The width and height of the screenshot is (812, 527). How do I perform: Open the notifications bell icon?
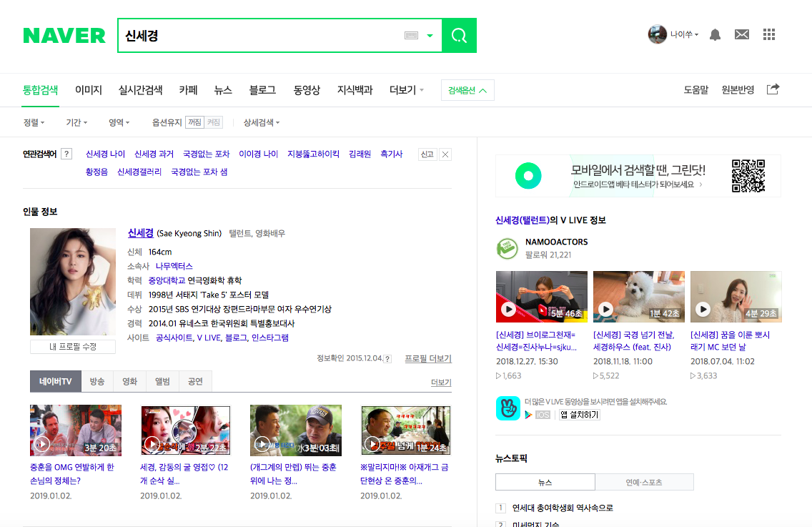pos(716,35)
